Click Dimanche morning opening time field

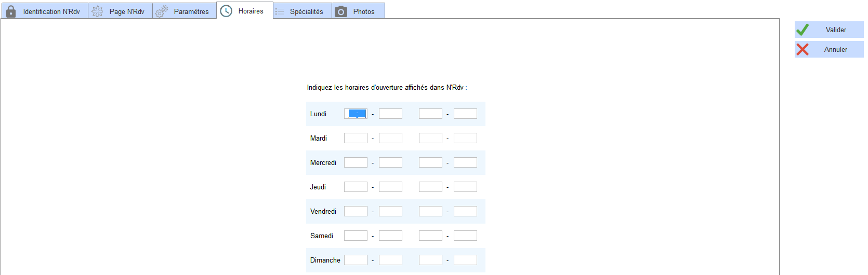pos(356,260)
